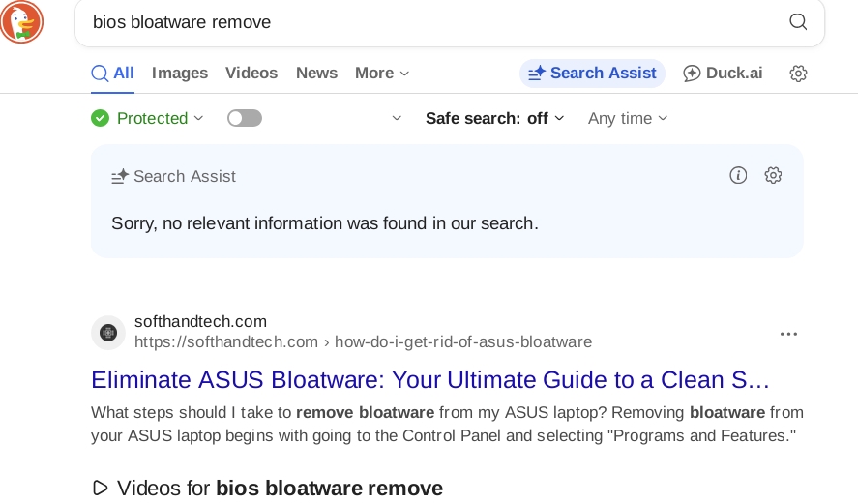This screenshot has width=858, height=504.
Task: Switch to the News tab
Action: [316, 74]
